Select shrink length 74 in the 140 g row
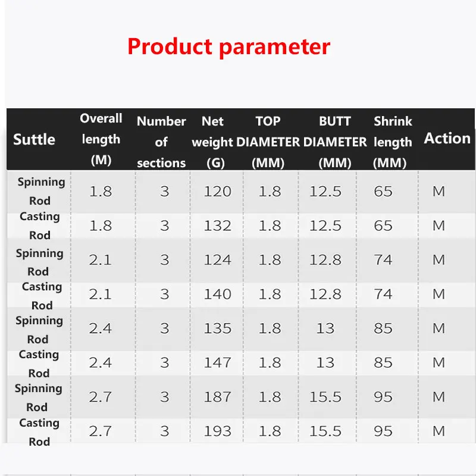The width and height of the screenshot is (476, 476). [x=383, y=294]
